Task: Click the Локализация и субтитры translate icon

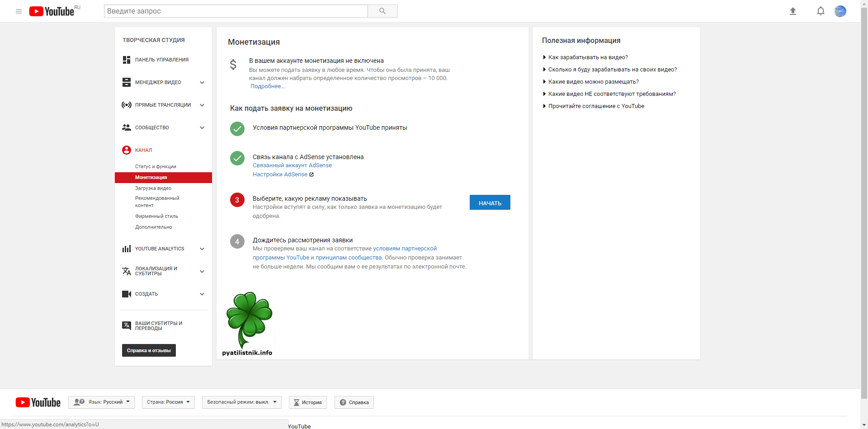Action: click(127, 271)
